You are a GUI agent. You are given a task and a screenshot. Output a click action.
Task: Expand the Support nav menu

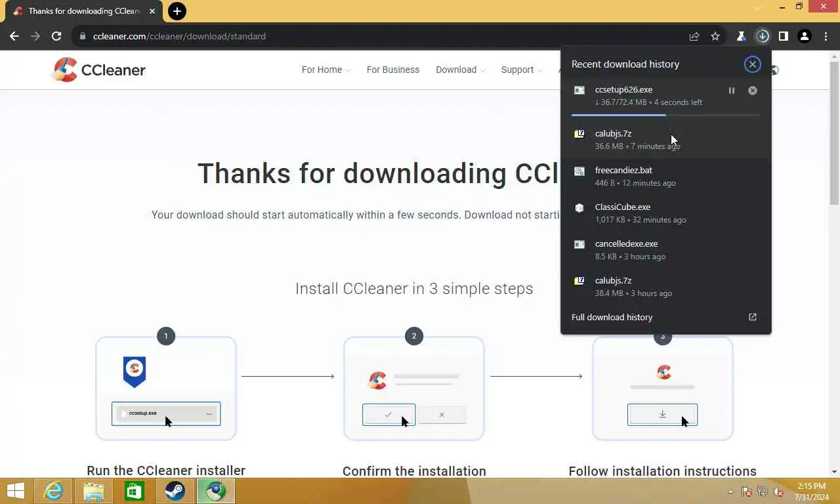pyautogui.click(x=522, y=70)
